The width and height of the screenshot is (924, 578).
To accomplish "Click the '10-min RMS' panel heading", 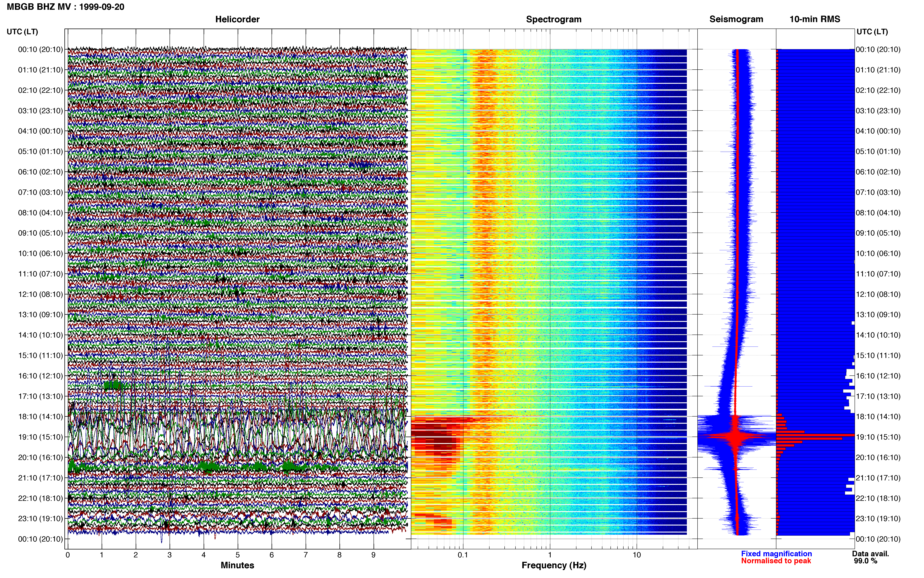I will [815, 19].
